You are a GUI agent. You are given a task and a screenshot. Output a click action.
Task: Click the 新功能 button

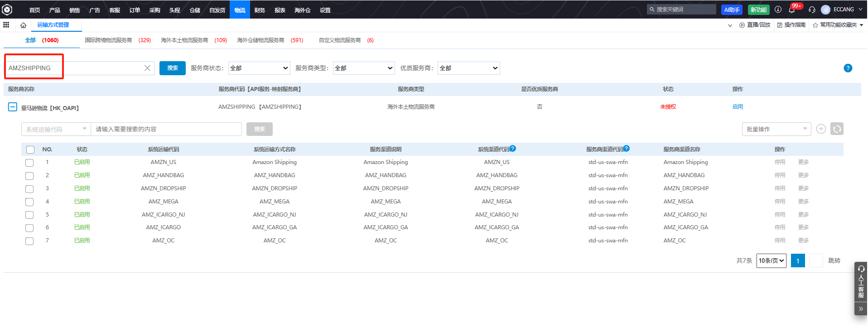point(759,10)
